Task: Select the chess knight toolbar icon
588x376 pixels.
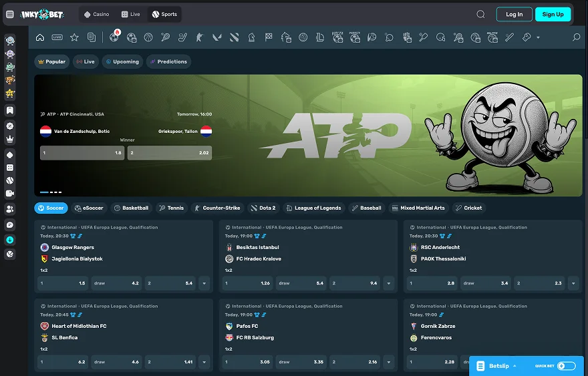Action: click(251, 37)
